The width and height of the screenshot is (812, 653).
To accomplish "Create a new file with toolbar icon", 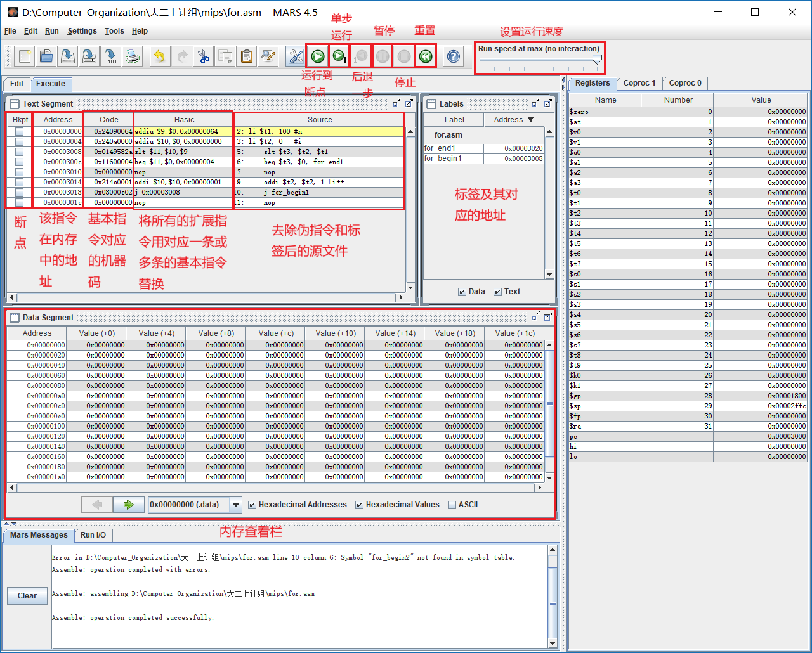I will click(x=25, y=56).
